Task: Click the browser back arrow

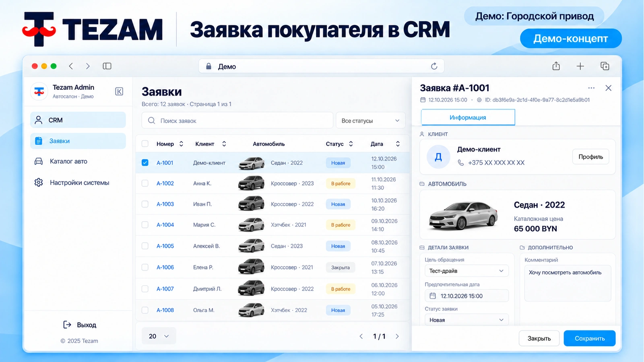Action: 71,66
